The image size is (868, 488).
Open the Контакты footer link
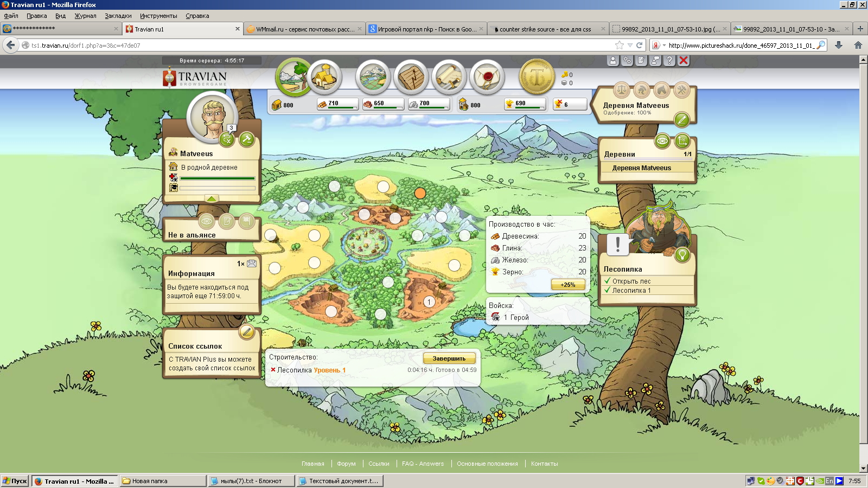click(x=544, y=464)
